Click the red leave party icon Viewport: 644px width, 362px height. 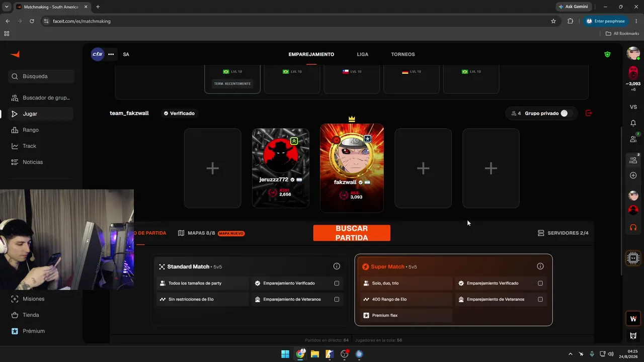589,113
